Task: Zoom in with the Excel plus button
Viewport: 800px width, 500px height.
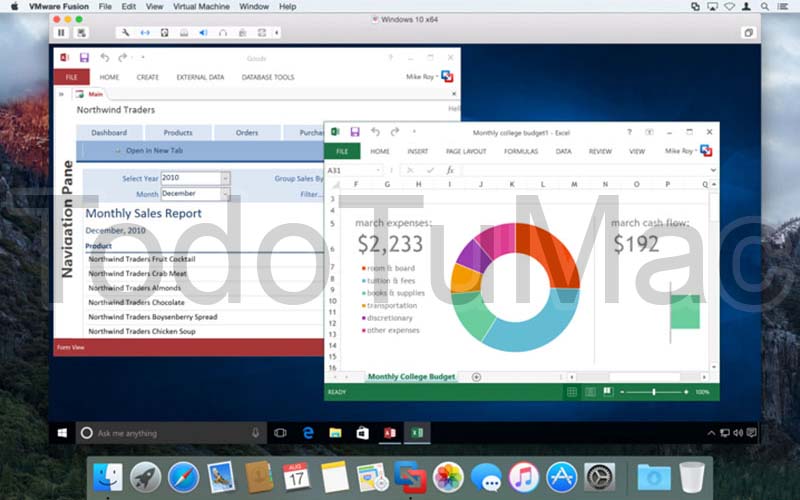Action: (686, 392)
